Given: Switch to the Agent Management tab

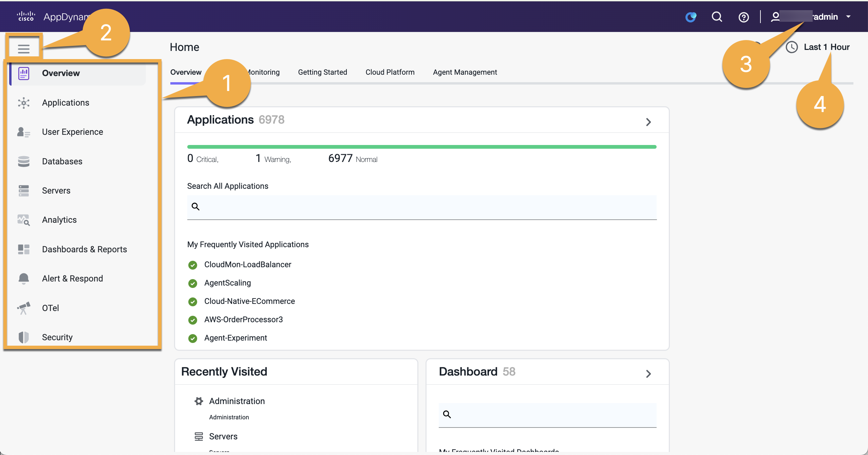Looking at the screenshot, I should click(x=465, y=72).
